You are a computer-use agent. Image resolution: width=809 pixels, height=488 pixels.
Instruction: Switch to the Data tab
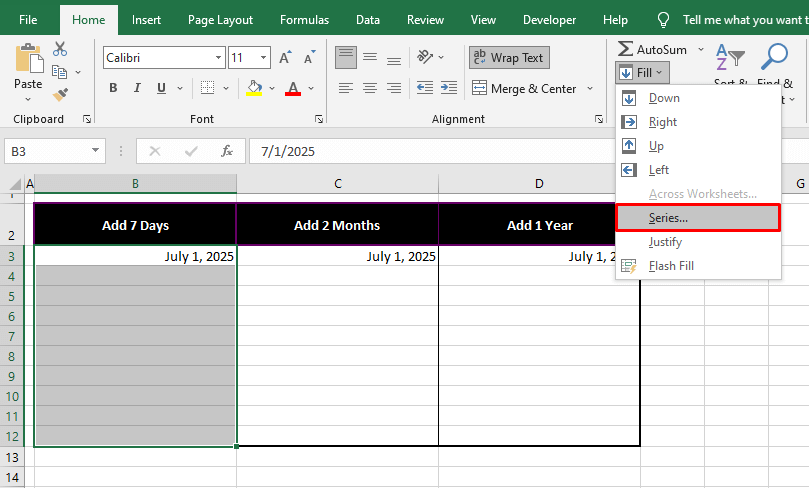368,20
